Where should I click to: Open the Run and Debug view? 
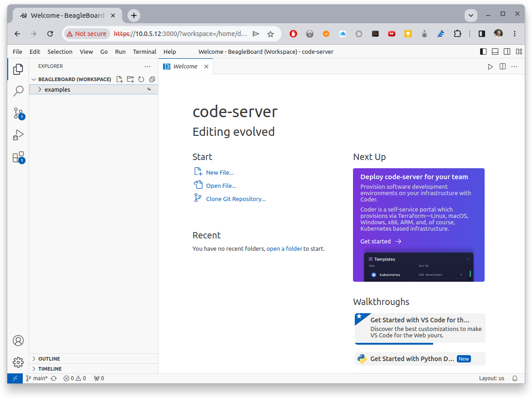click(x=18, y=135)
